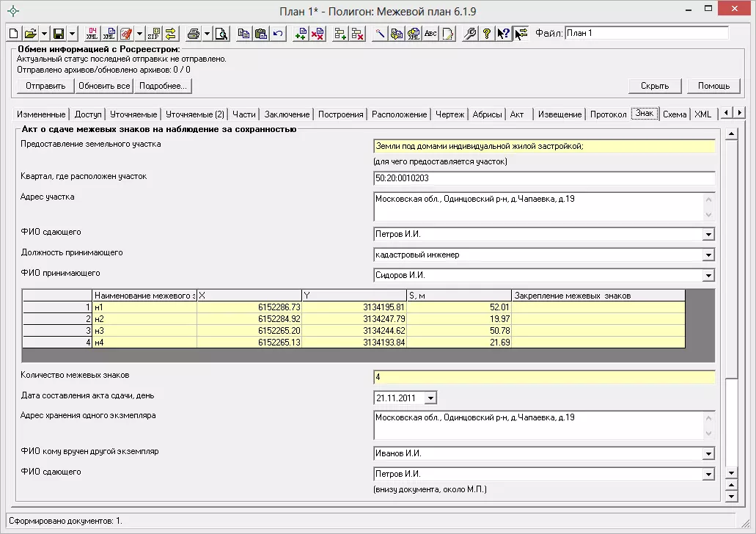Open print preview magnifier icon

click(221, 33)
